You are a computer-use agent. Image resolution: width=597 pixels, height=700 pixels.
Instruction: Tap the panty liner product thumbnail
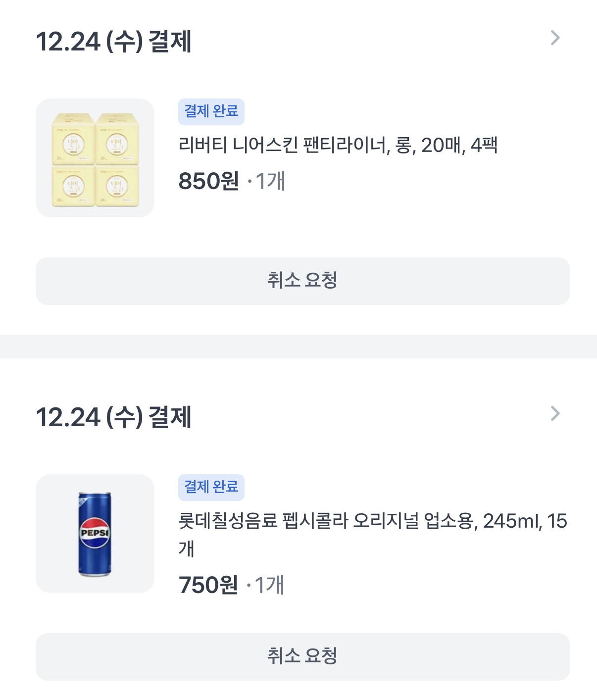[95, 158]
